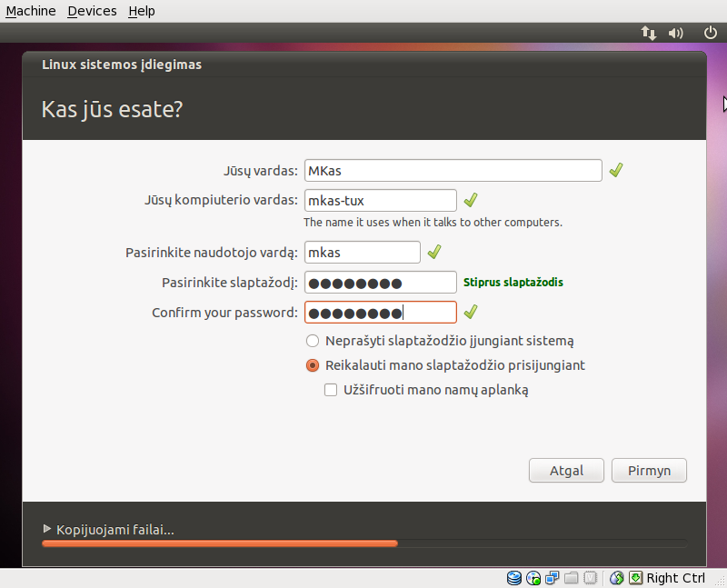
Task: Click the checkmark next to Jūsų vardas field
Action: [x=616, y=170]
